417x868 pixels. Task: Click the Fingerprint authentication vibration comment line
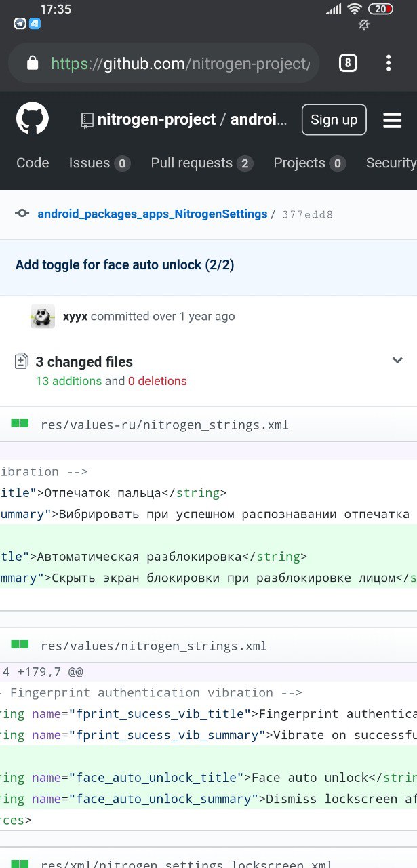[x=208, y=692]
